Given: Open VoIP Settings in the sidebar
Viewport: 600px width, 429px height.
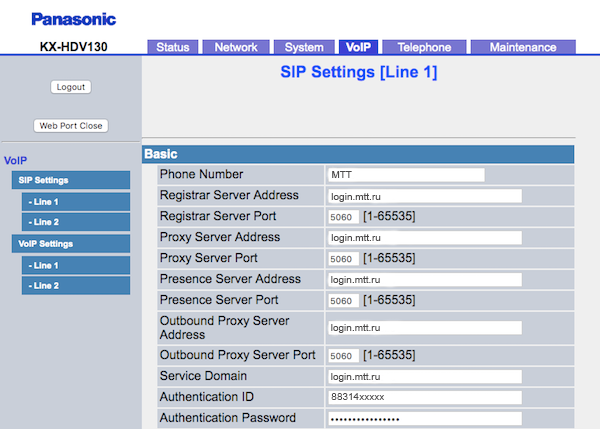Looking at the screenshot, I should pos(71,243).
